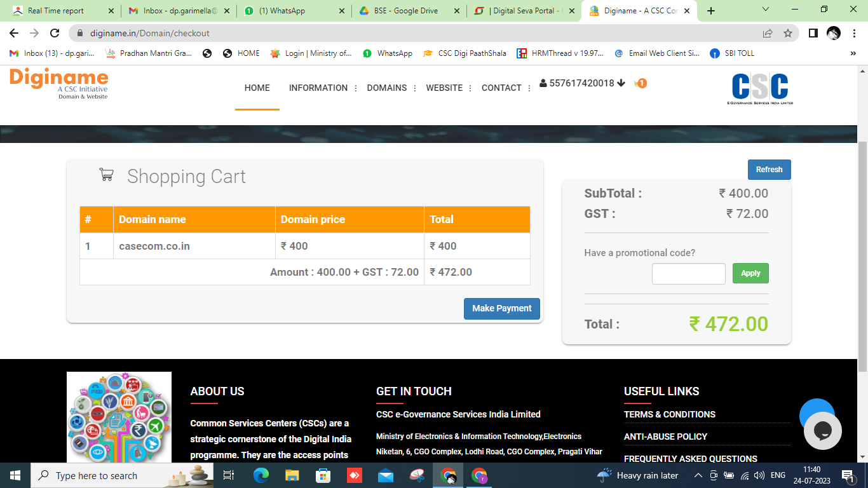Open Pradhan Mantri Gra... bookmark
Image resolution: width=868 pixels, height=488 pixels.
point(149,53)
